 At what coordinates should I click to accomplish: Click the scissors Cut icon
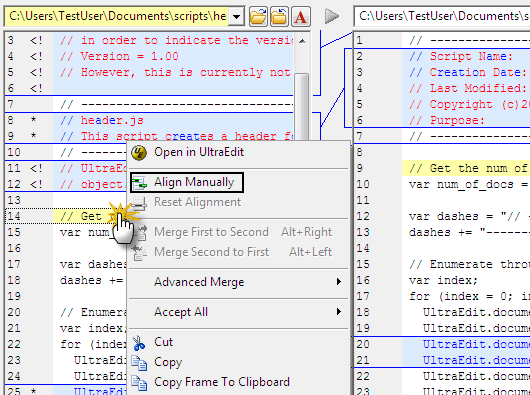tap(139, 343)
